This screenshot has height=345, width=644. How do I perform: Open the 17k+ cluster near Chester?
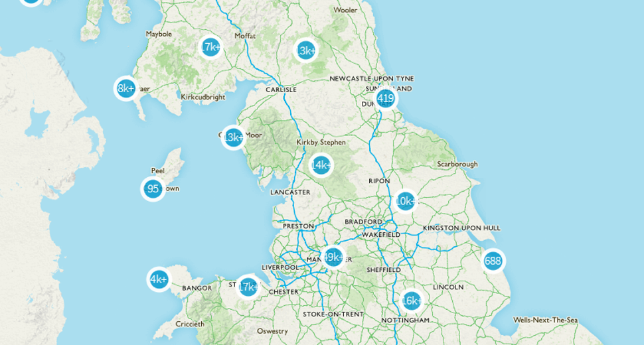pyautogui.click(x=248, y=287)
